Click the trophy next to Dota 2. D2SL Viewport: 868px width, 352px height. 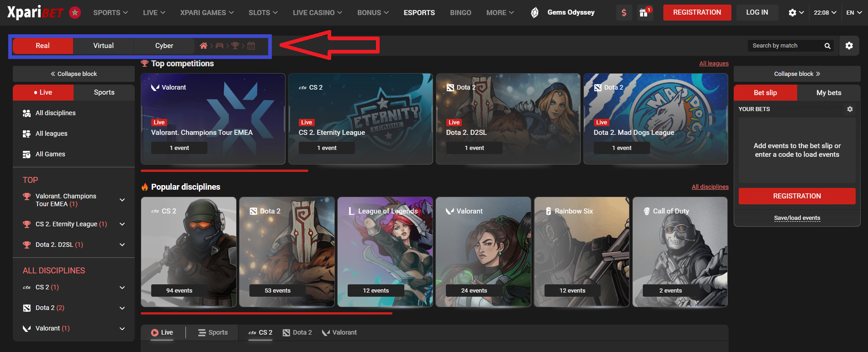tap(26, 245)
